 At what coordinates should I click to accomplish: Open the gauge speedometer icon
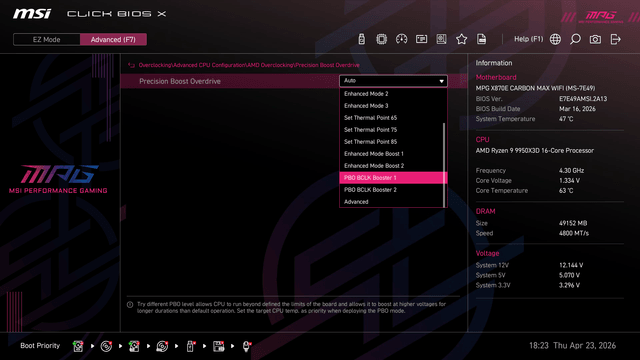click(401, 39)
